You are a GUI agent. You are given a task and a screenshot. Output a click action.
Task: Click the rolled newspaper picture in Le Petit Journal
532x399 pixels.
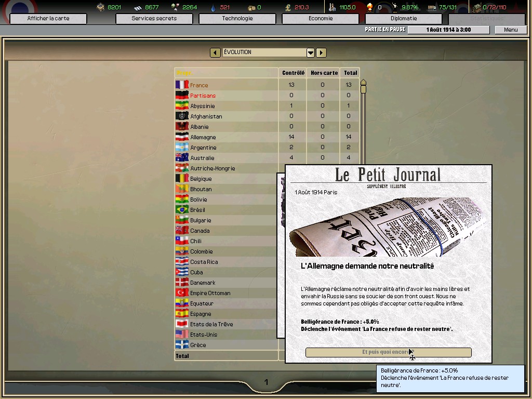[x=388, y=227]
